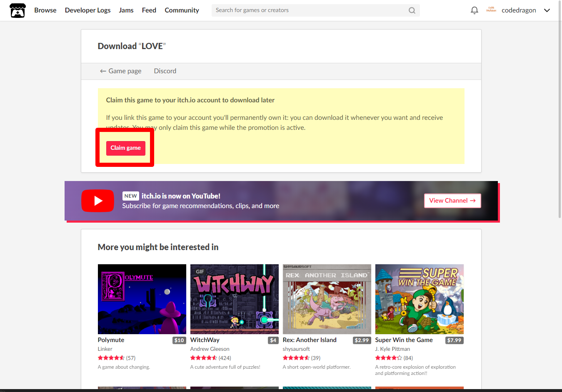The width and height of the screenshot is (562, 392).
Task: Open the Feed page
Action: [x=149, y=10]
